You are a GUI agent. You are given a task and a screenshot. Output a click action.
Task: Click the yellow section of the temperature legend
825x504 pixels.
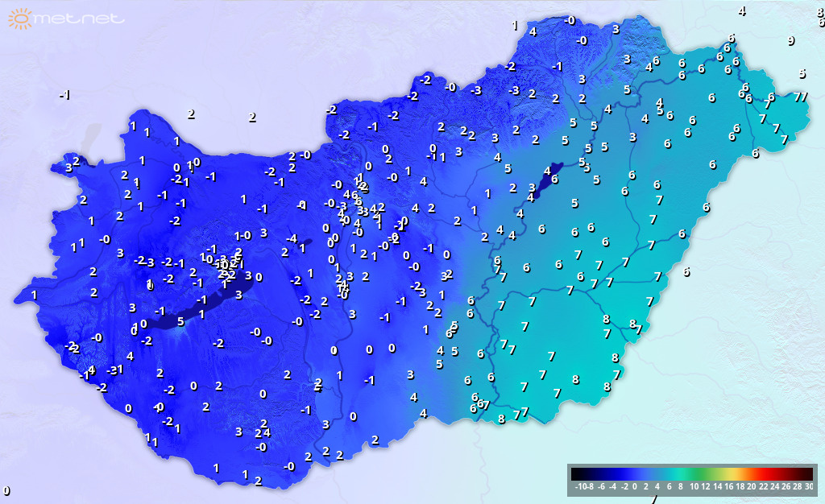[x=729, y=474]
